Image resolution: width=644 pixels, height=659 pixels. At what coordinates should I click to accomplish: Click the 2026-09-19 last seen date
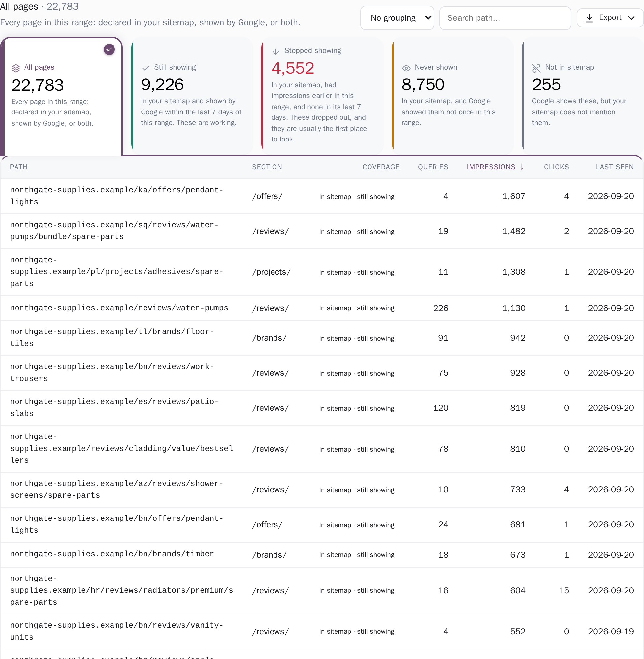[x=611, y=631]
